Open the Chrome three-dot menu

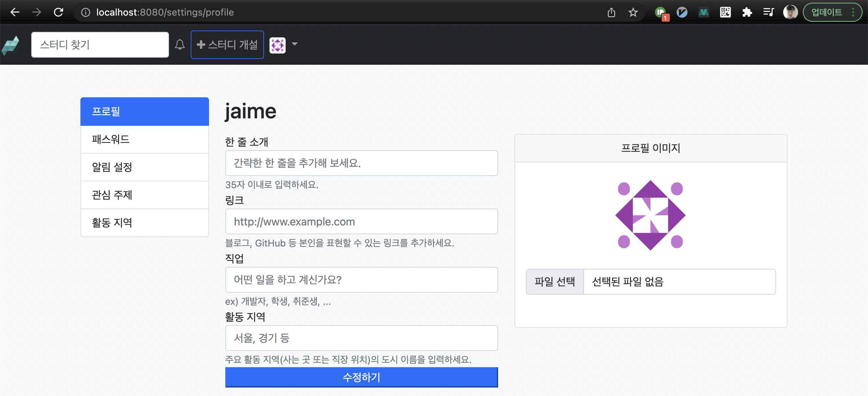(853, 13)
